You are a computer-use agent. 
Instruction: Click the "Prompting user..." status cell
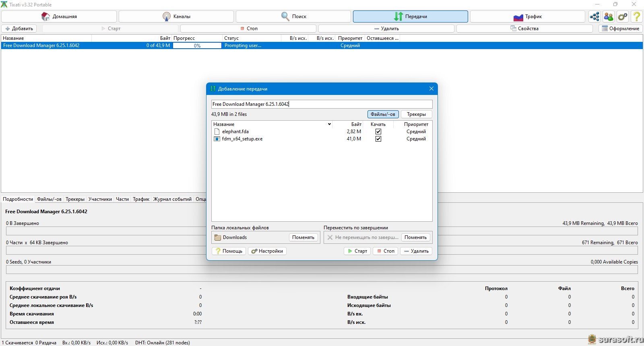[243, 45]
